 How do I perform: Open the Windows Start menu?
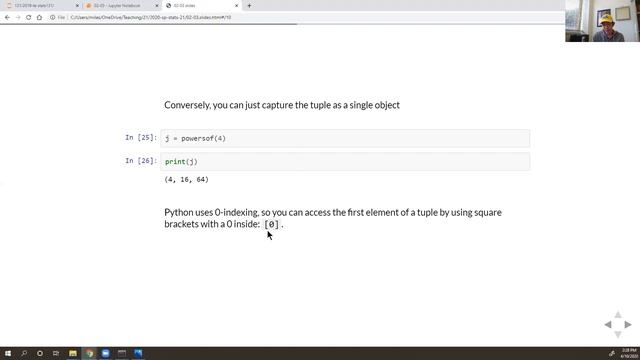(8, 353)
